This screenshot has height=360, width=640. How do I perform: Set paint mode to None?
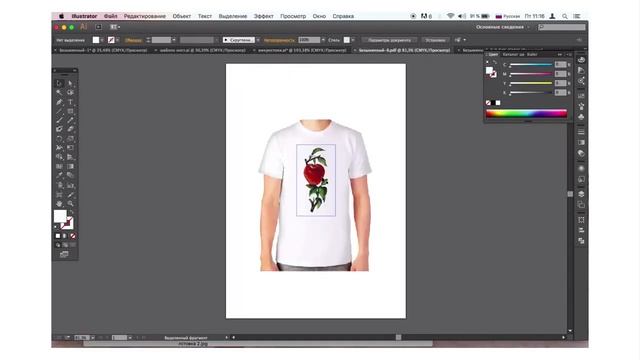coord(73,236)
